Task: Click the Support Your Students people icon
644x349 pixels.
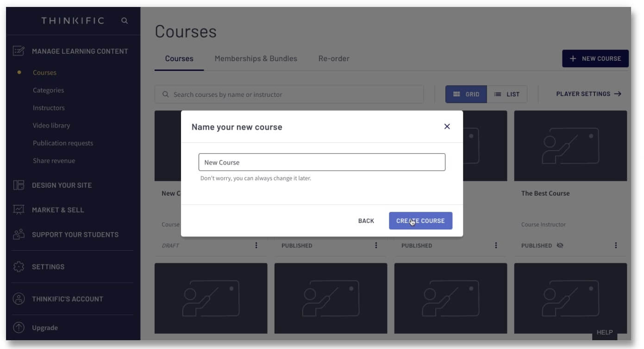Action: pyautogui.click(x=14, y=235)
